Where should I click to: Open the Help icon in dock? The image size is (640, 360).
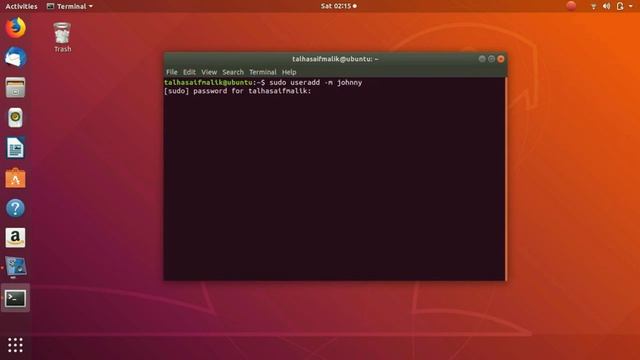(16, 208)
